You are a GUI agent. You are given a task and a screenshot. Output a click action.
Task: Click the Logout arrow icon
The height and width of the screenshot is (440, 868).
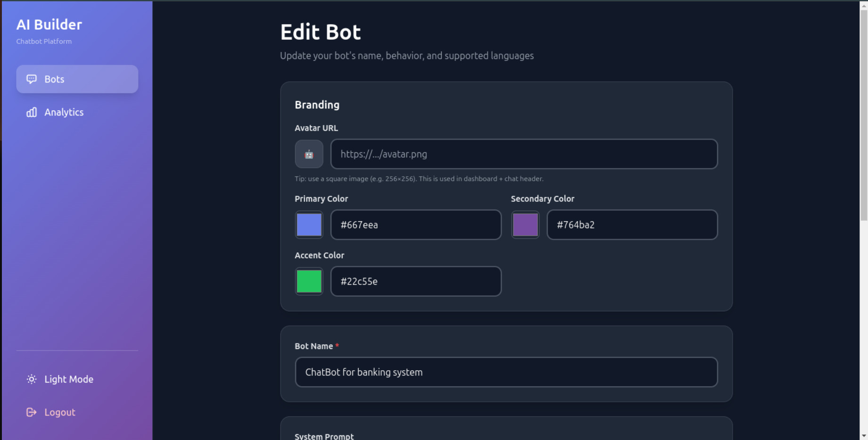point(32,412)
